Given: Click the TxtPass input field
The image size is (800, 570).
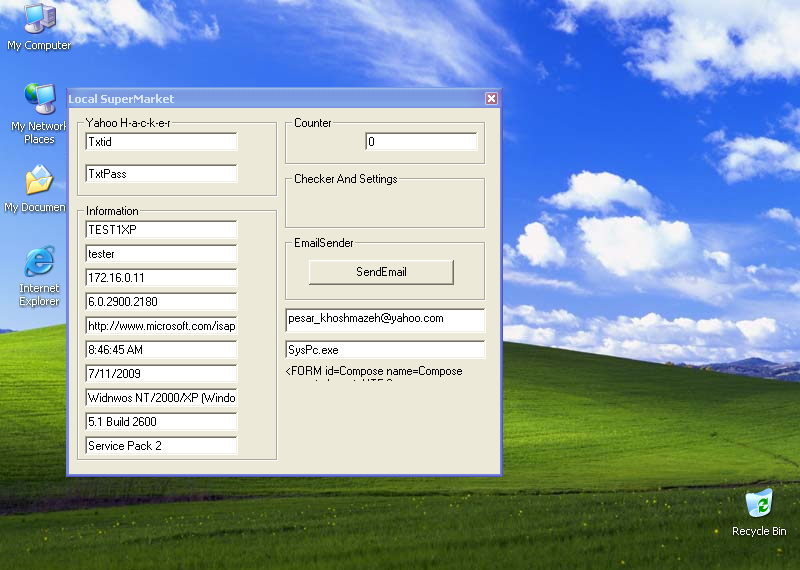Looking at the screenshot, I should (x=161, y=174).
